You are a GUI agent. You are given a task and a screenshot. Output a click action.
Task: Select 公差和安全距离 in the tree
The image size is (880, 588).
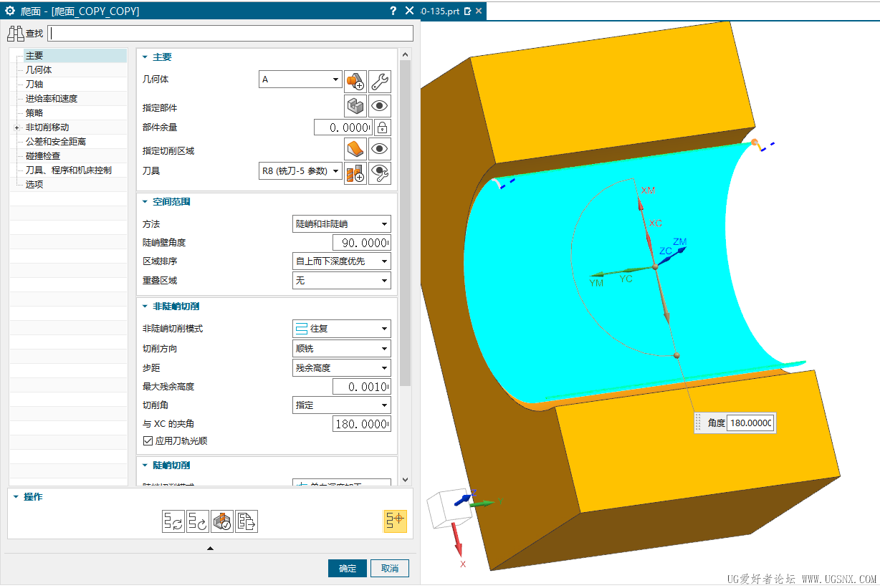coord(56,142)
